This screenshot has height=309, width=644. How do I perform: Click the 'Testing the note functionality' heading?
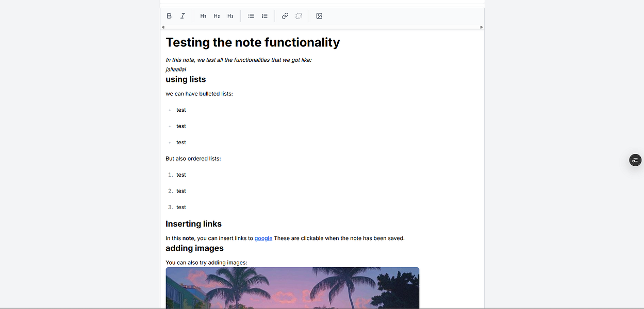point(253,42)
